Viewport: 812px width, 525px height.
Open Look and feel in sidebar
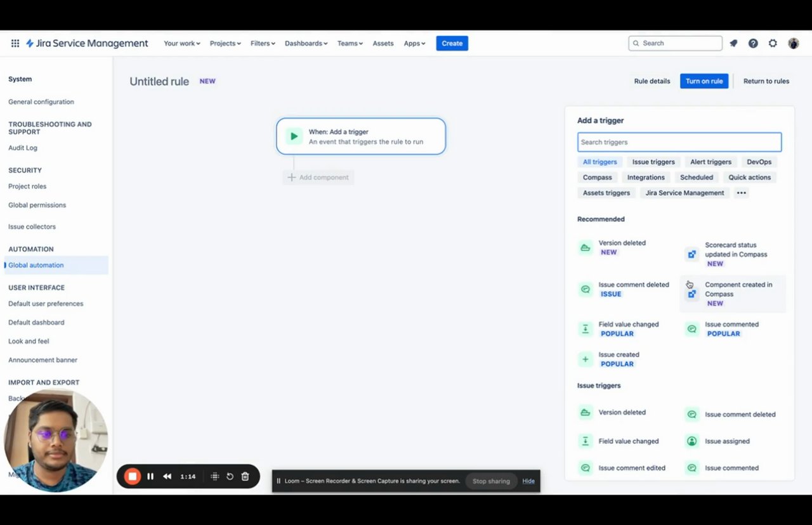point(29,341)
